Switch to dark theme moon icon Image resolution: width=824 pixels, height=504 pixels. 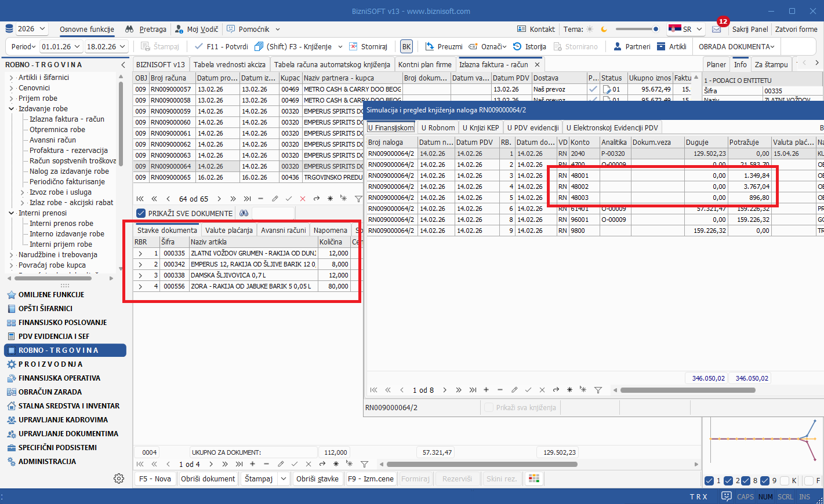[604, 29]
